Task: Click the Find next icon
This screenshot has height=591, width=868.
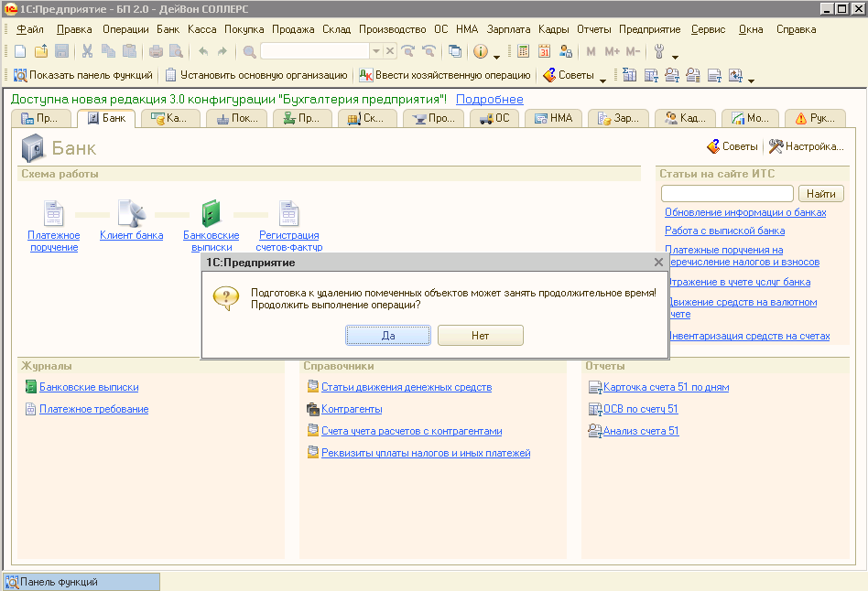Action: point(408,51)
